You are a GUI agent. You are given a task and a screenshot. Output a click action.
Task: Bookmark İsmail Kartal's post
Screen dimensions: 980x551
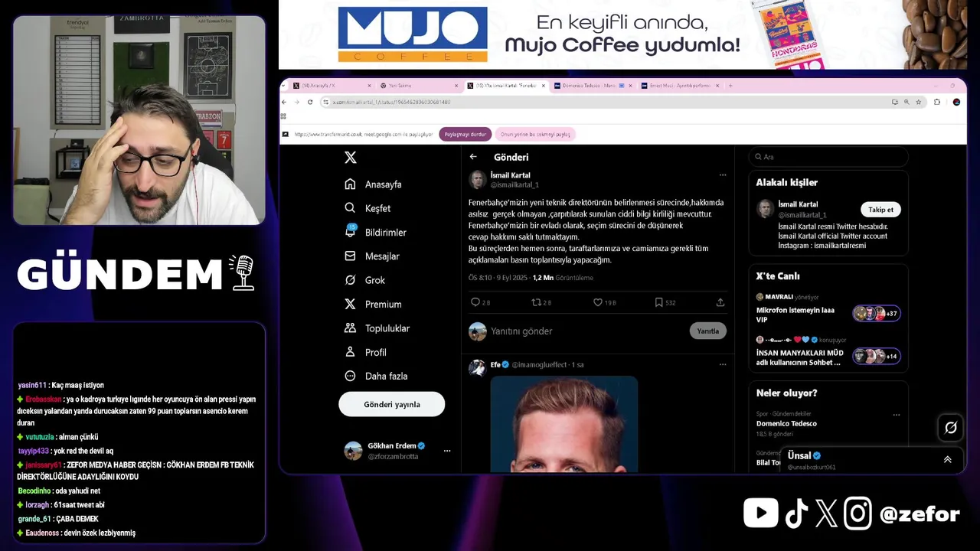[x=658, y=302]
